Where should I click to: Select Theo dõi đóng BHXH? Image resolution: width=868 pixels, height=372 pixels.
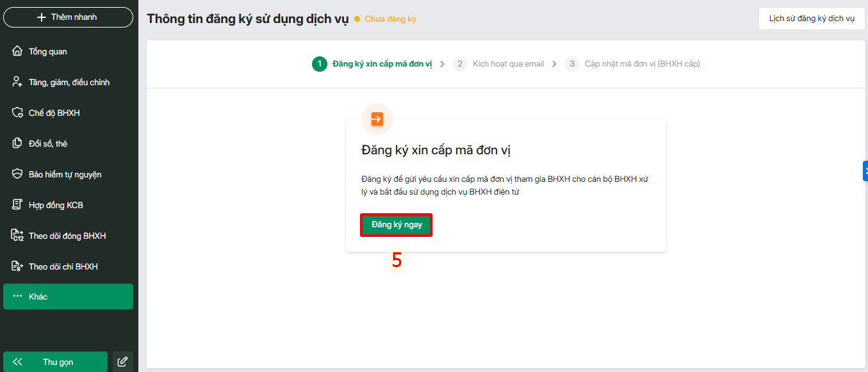click(x=69, y=236)
